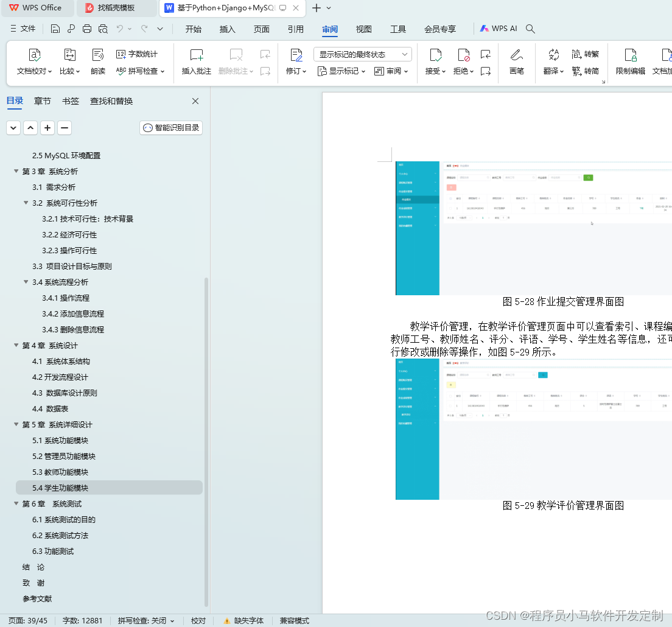Image resolution: width=672 pixels, height=627 pixels.
Task: Switch to the 视图 ribbon tab
Action: pyautogui.click(x=363, y=29)
